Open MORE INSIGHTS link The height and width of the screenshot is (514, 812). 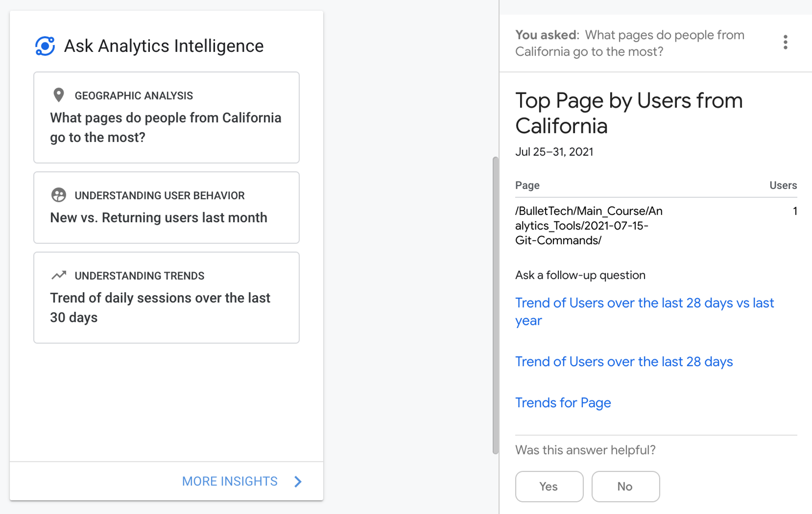[x=230, y=482]
